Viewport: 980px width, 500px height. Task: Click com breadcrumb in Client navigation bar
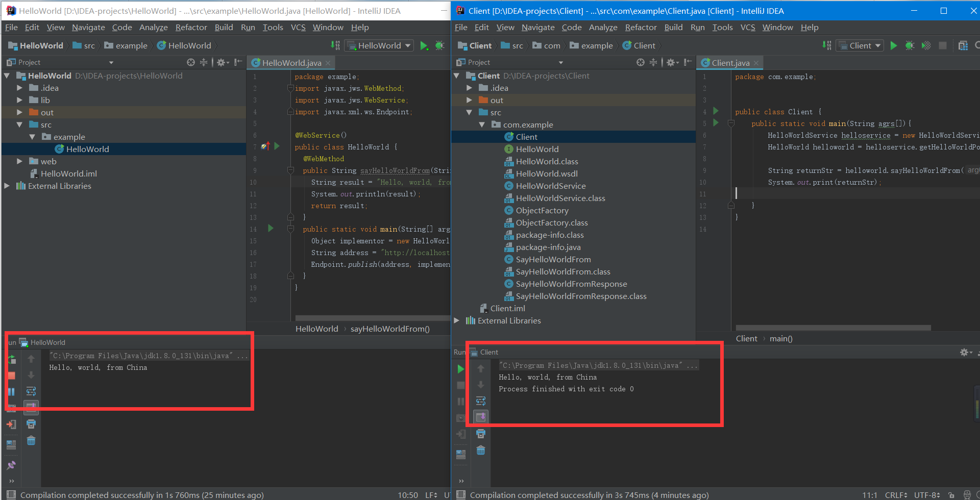pos(546,45)
